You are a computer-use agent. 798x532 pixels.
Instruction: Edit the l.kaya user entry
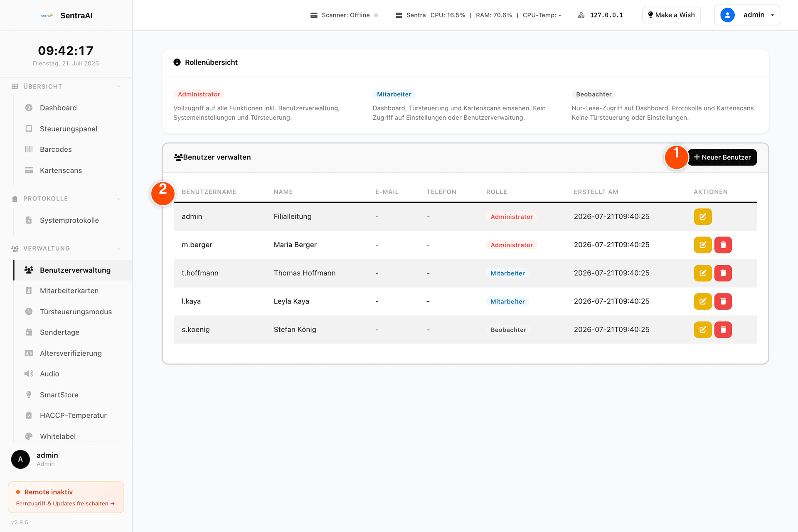tap(702, 301)
